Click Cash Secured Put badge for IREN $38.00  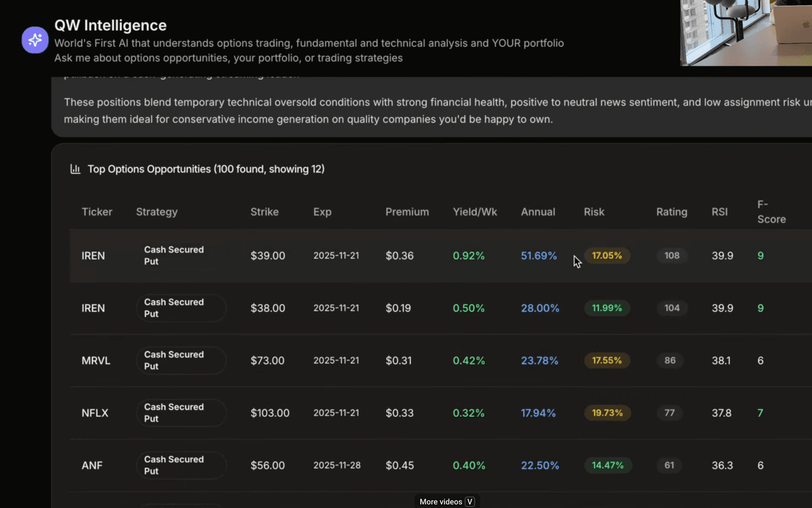[x=181, y=308]
